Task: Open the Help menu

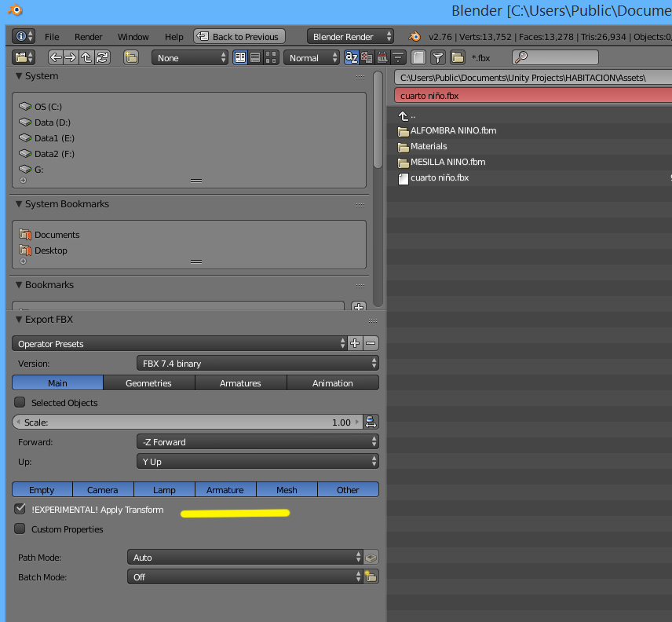Action: click(x=174, y=37)
